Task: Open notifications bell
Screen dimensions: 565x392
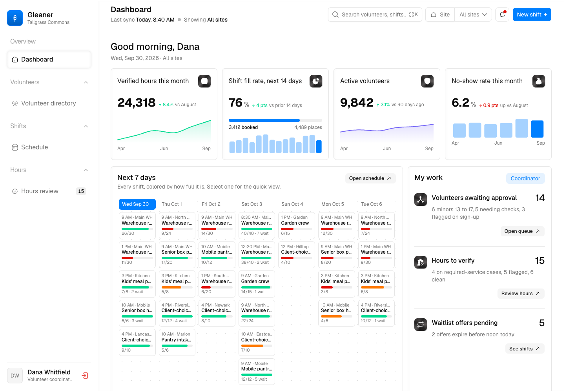Action: click(x=502, y=15)
